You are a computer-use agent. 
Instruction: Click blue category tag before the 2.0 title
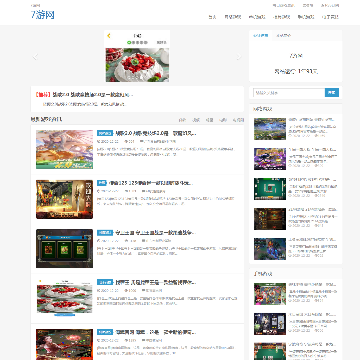point(105,133)
